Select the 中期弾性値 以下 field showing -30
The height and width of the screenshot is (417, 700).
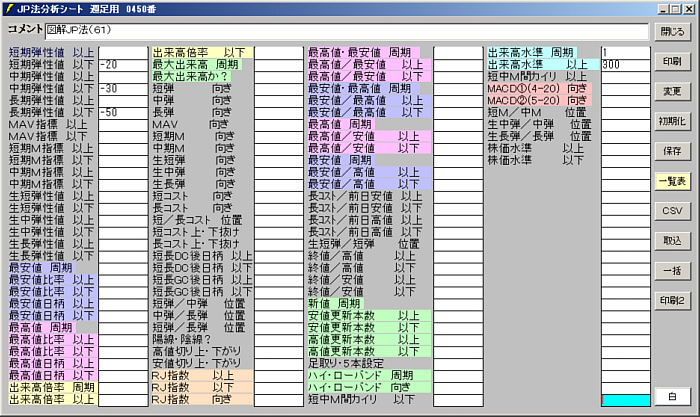click(122, 88)
